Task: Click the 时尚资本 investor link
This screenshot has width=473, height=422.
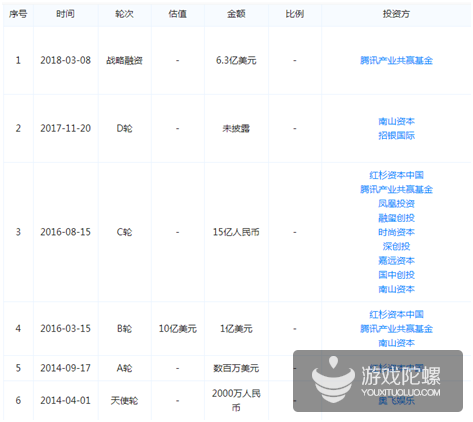Action: (396, 232)
